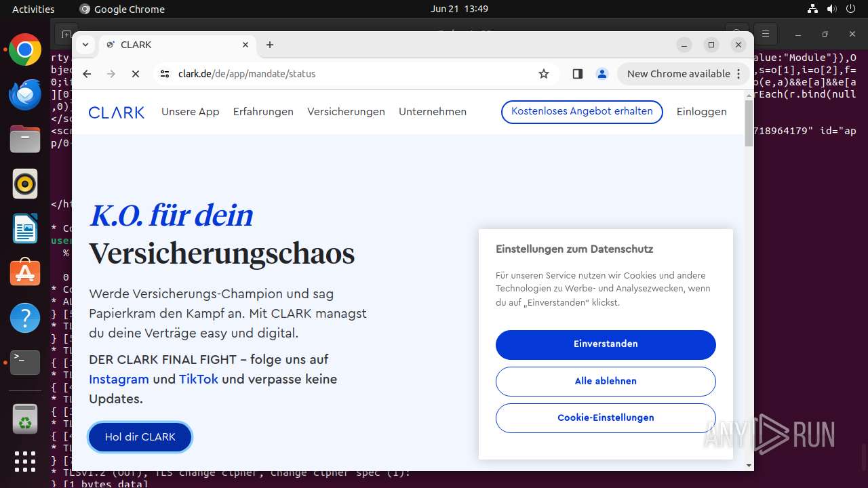Select the CLARK browser tab
Image resolution: width=868 pixels, height=488 pixels.
pyautogui.click(x=179, y=45)
